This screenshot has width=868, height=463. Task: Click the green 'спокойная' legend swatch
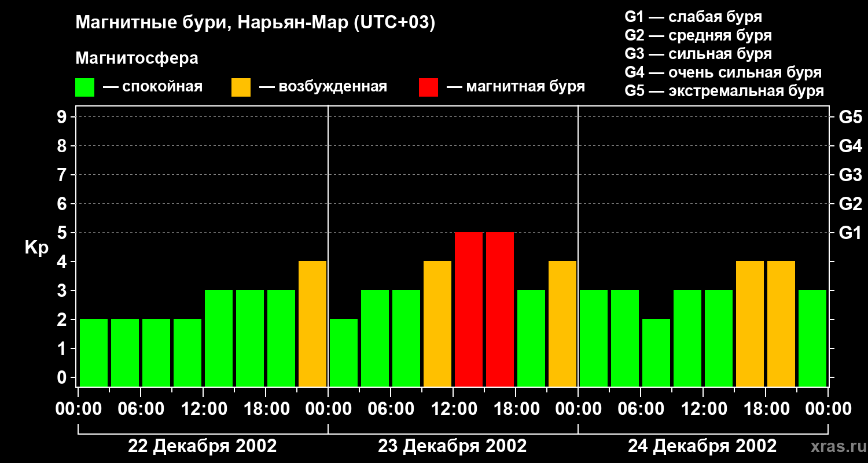point(84,87)
